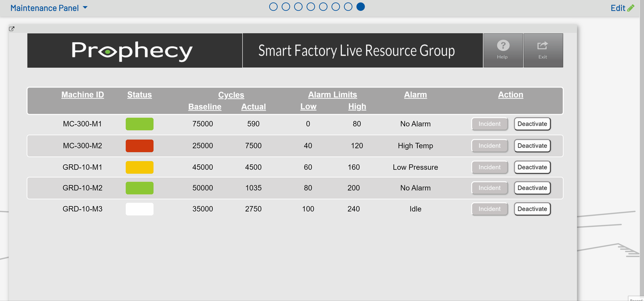Screen dimensions: 644x301
Task: Click the pop-out arrow icon above the panel
Action: 12,28
